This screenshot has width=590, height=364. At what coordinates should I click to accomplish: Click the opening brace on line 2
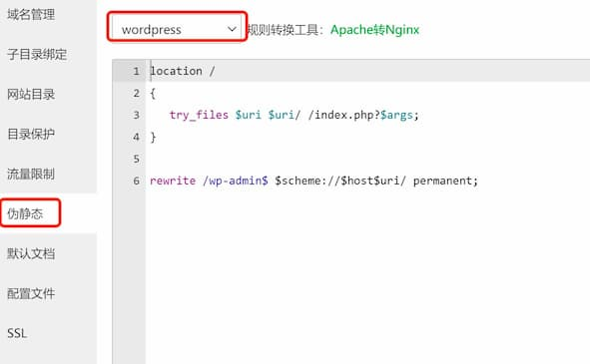153,93
